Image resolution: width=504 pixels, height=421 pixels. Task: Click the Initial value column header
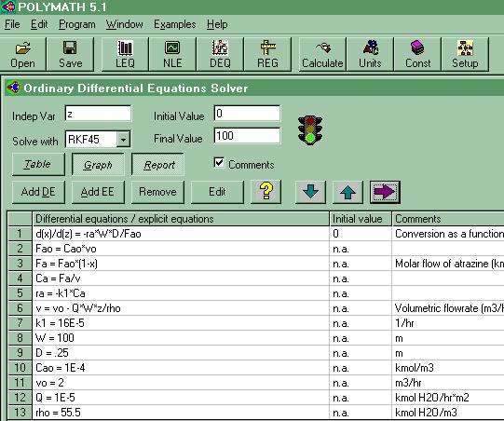[361, 219]
